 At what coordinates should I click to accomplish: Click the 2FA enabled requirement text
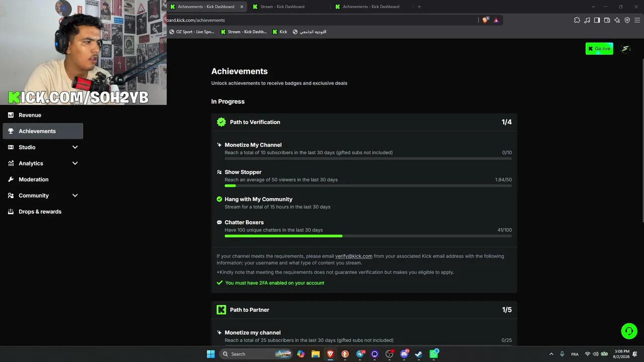click(275, 283)
